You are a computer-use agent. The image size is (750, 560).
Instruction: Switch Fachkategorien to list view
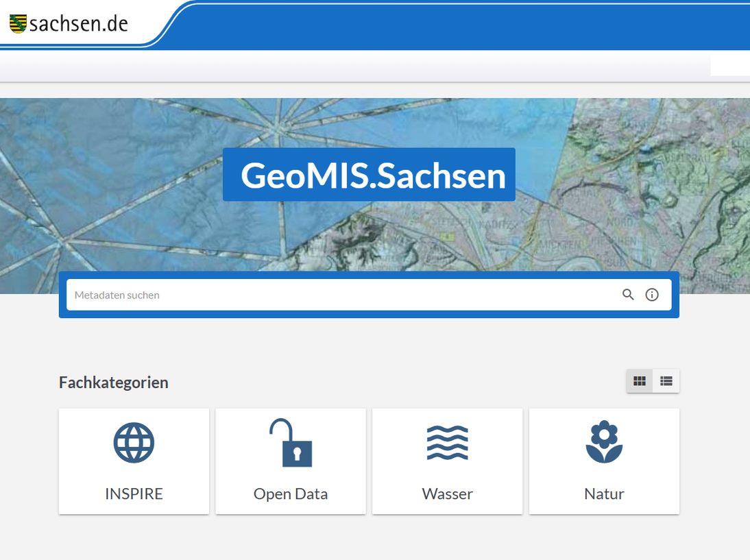click(x=666, y=381)
